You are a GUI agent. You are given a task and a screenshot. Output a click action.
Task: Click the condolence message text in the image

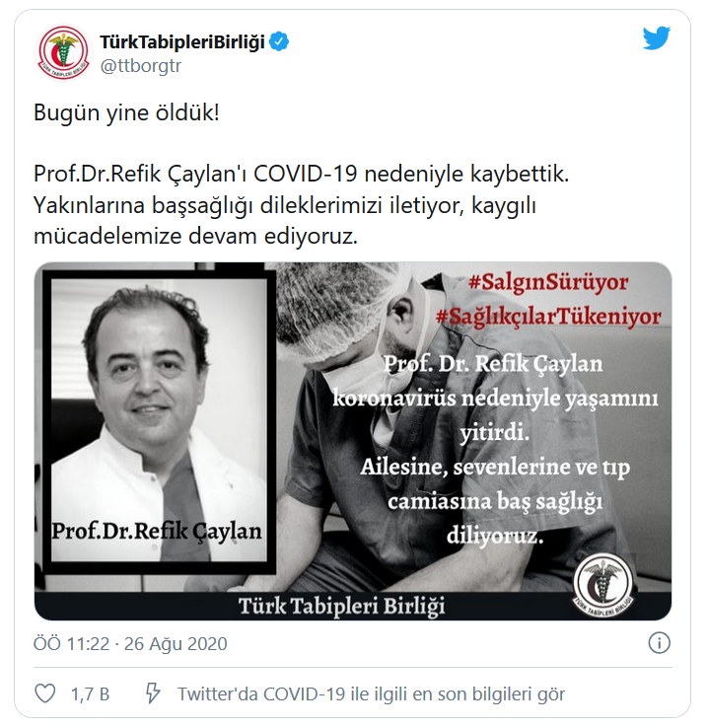495,450
